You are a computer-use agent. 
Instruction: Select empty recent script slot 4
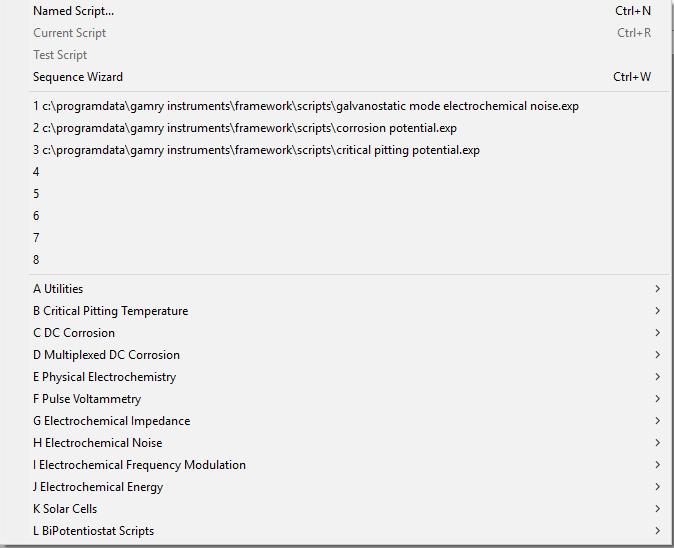[36, 172]
